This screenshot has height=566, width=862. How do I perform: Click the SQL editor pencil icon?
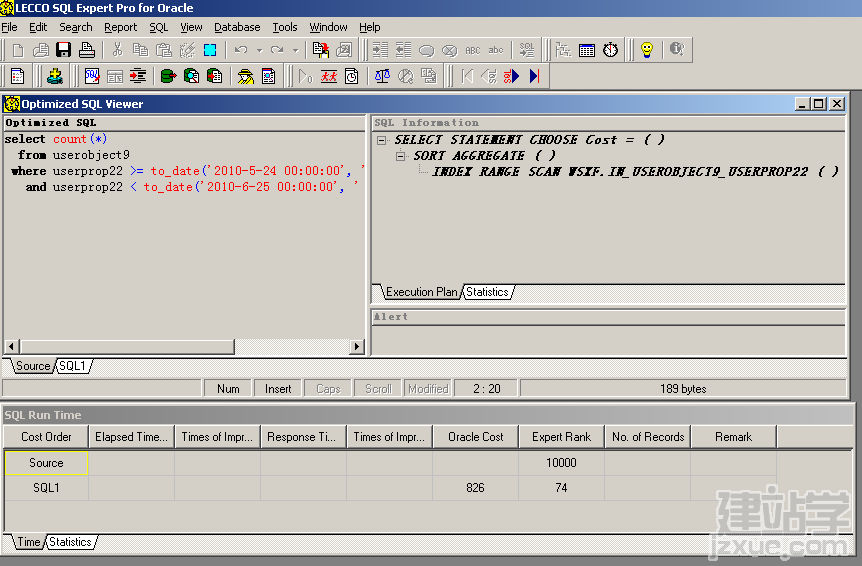pyautogui.click(x=92, y=76)
